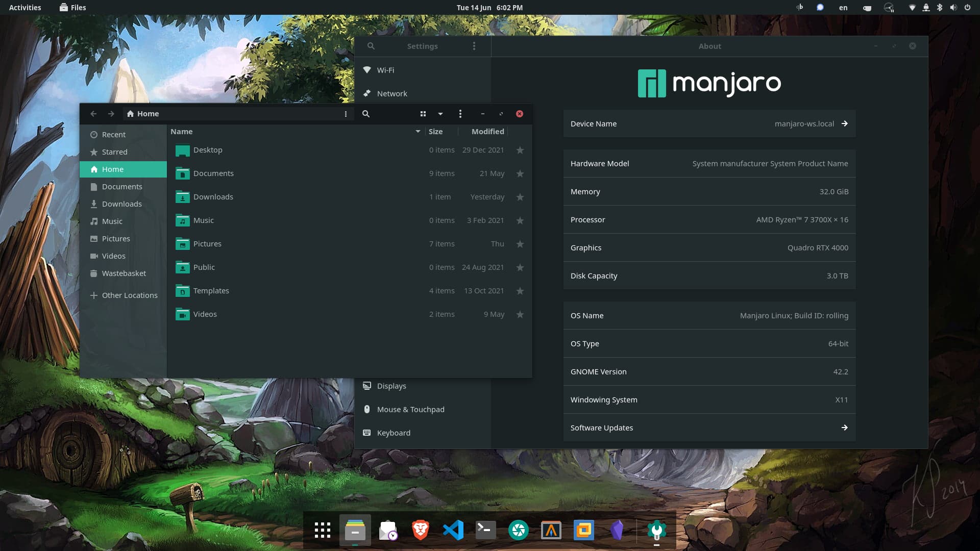The height and width of the screenshot is (551, 980).
Task: Star the Downloads folder row
Action: point(520,197)
